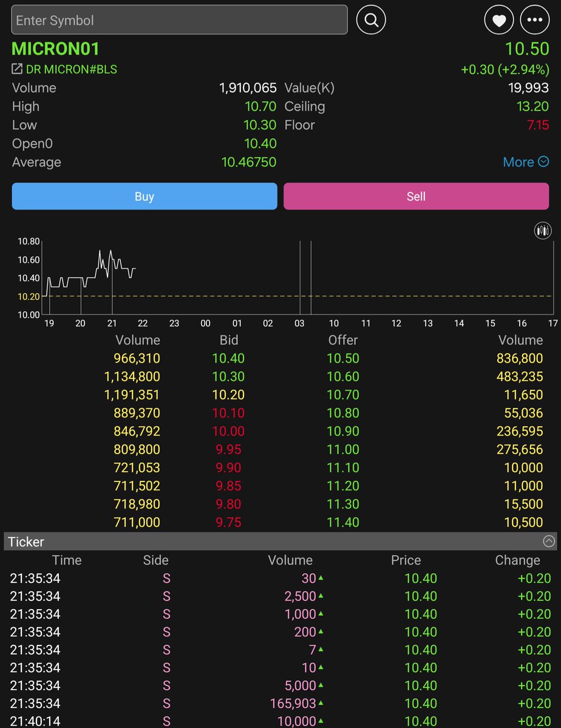Click the Ceiling value 13.20

click(x=532, y=106)
